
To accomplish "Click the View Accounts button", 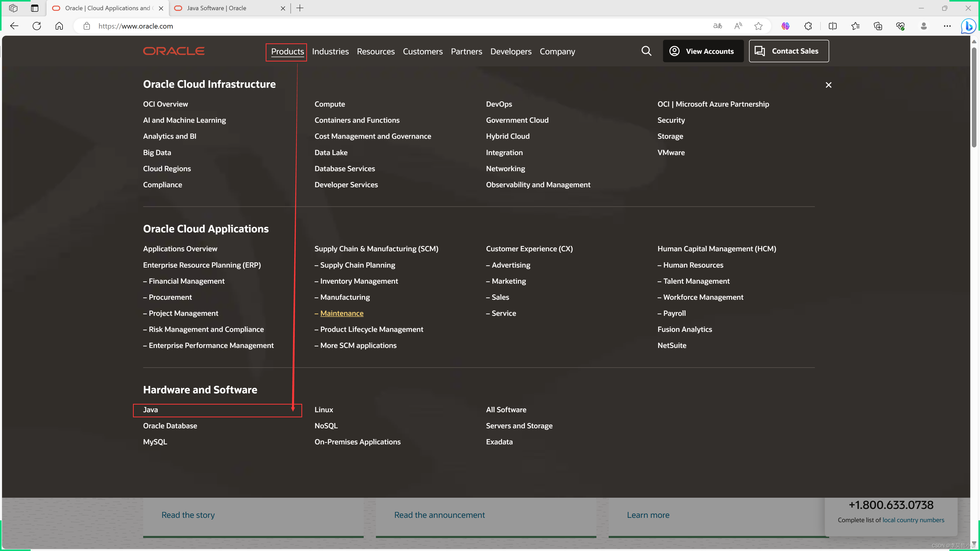I will 702,51.
